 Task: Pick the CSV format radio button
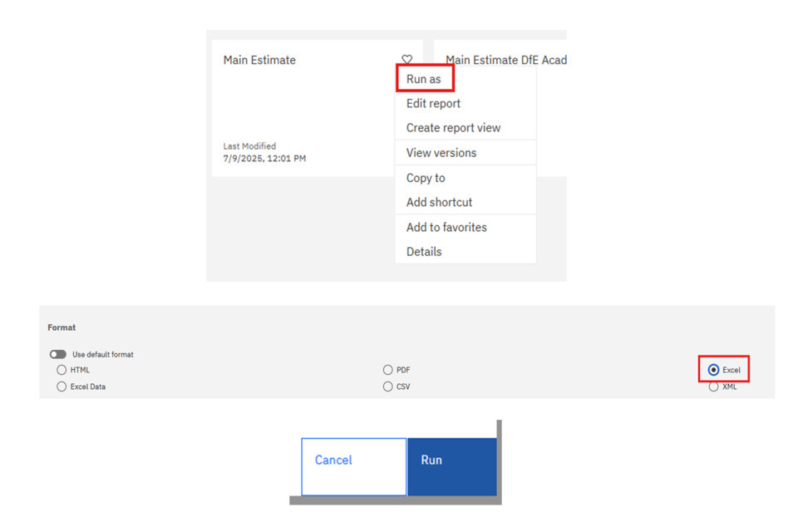click(387, 387)
